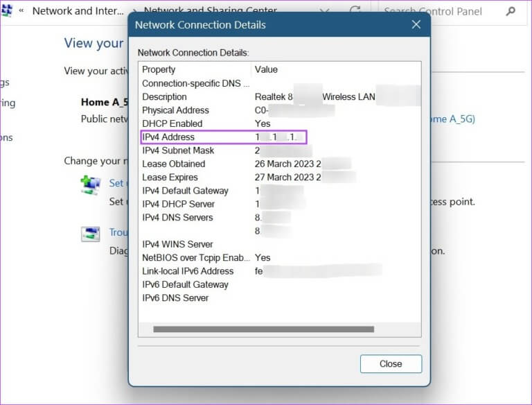Select the IPv4 Subnet Mask row
The image size is (532, 405).
point(280,150)
